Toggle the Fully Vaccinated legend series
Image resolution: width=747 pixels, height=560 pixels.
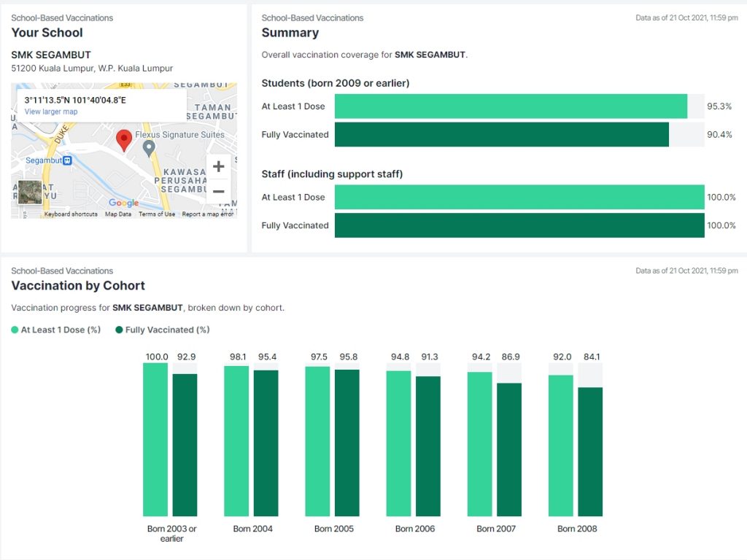[x=163, y=330]
